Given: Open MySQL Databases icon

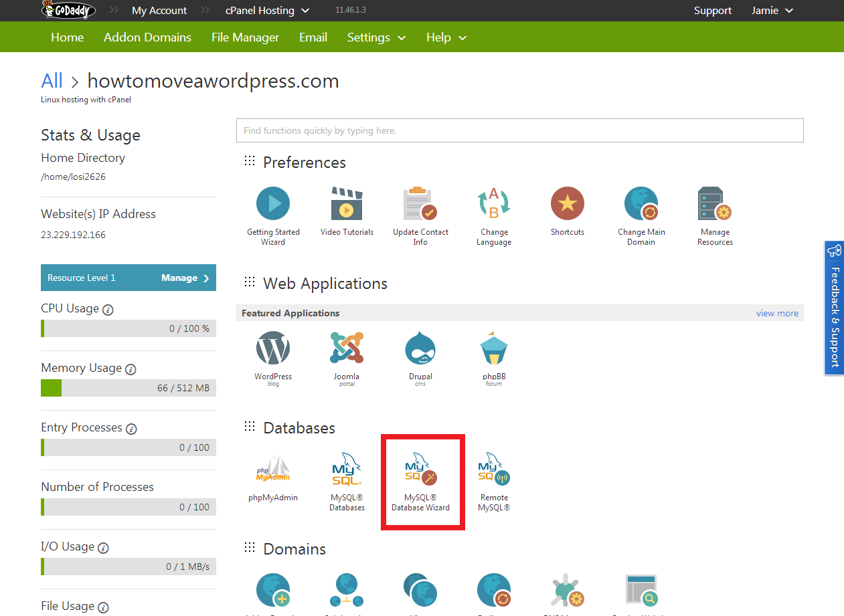Looking at the screenshot, I should (347, 469).
